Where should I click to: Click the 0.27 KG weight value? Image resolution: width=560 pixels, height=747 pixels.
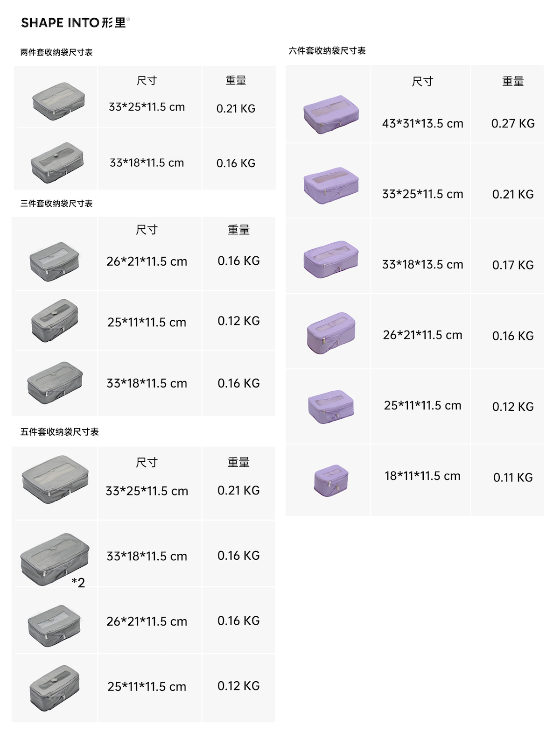click(x=513, y=124)
